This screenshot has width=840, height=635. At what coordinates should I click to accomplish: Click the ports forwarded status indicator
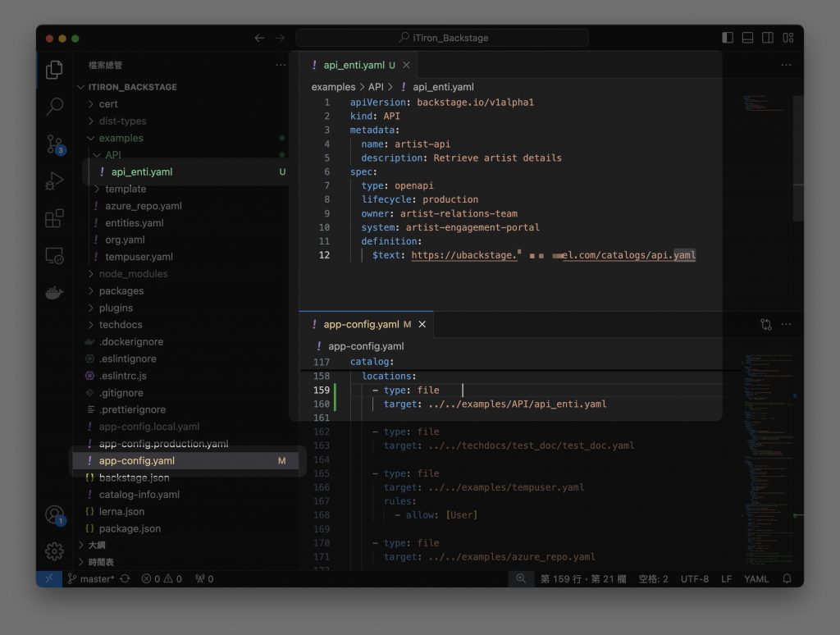[x=204, y=578]
